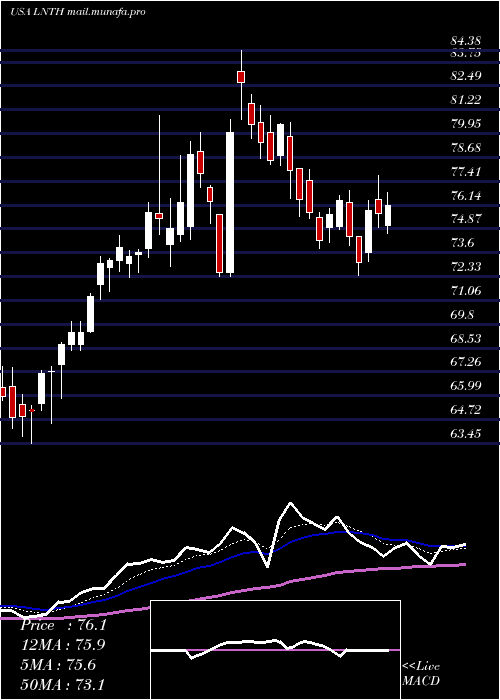The width and height of the screenshot is (500, 700).
Task: Select the 63.45 price axis label
Action: [466, 434]
